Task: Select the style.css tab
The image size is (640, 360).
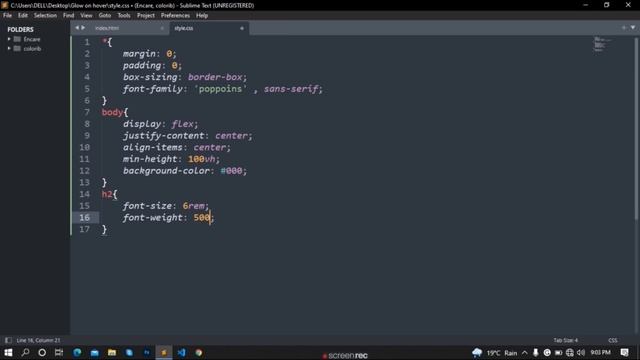Action: [x=209, y=28]
